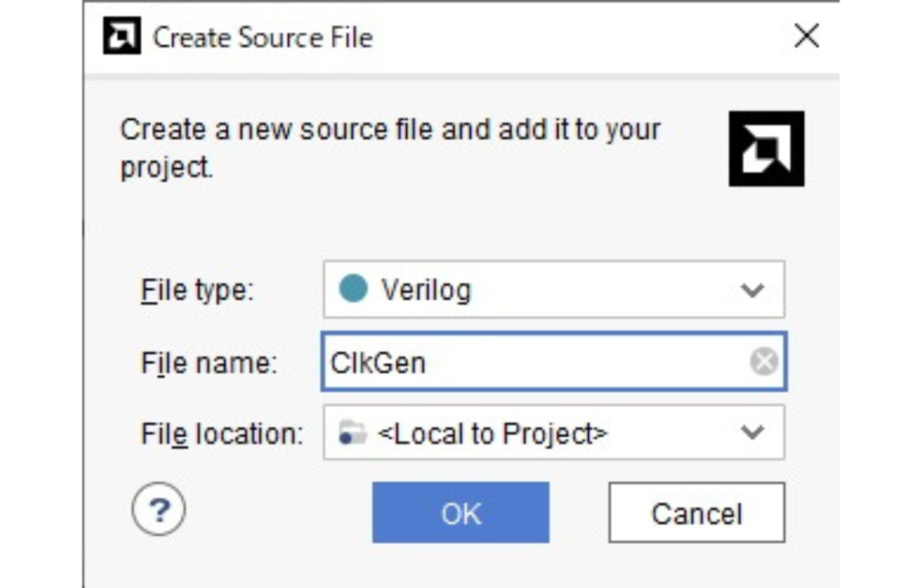
Task: Click the "File location:" label
Action: (221, 434)
